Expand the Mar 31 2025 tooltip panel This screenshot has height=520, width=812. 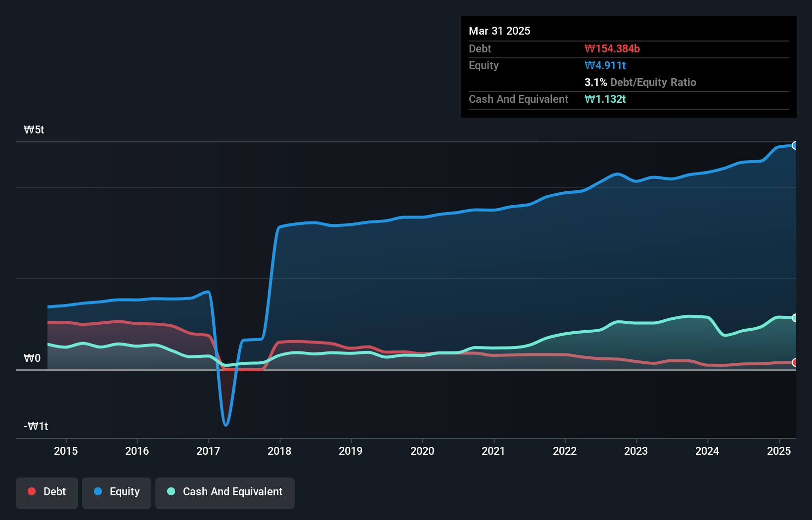[499, 31]
